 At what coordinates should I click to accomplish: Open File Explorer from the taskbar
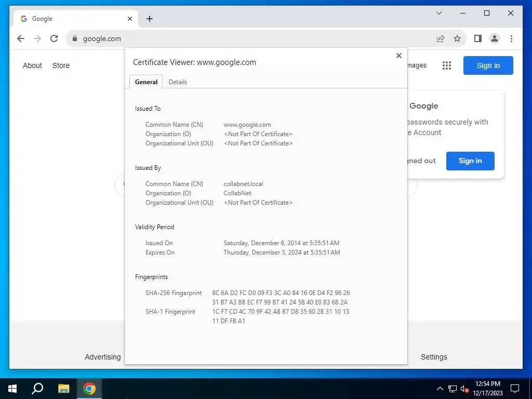click(x=63, y=389)
